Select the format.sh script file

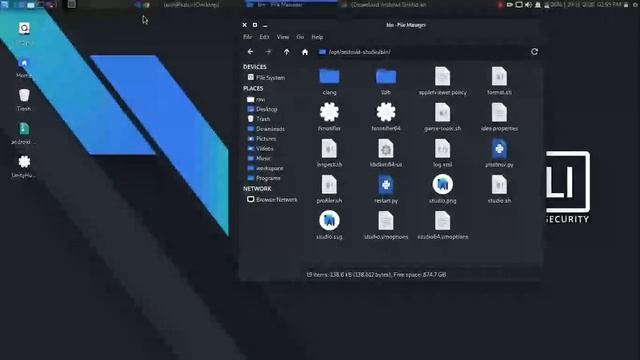[x=499, y=81]
